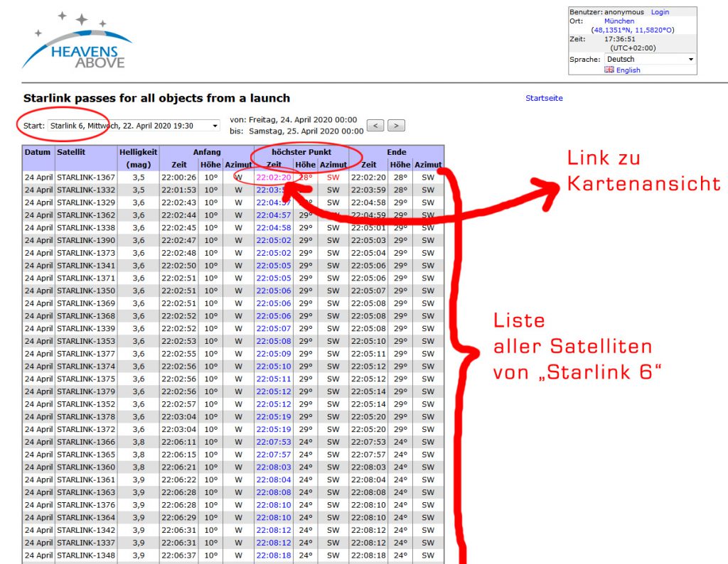Click end time 22:08:18 for STARLINK-1348
Viewport: 728px width, 564px height.
click(x=368, y=555)
